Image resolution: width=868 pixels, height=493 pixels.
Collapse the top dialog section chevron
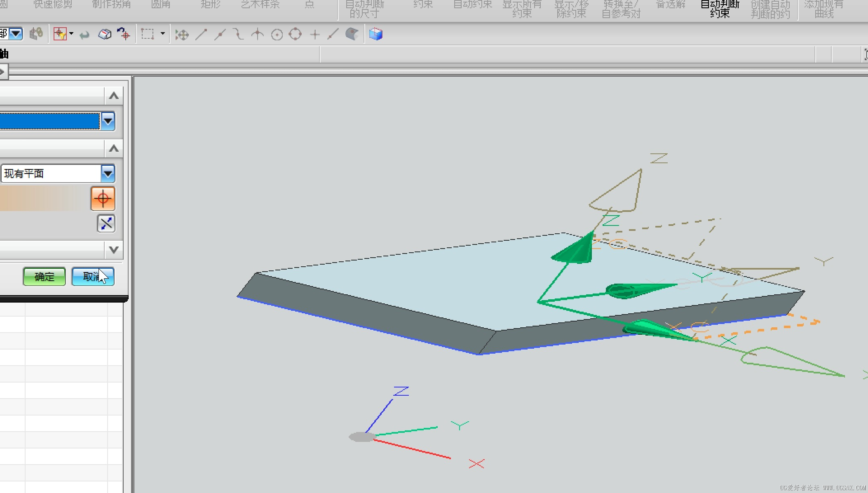(114, 96)
